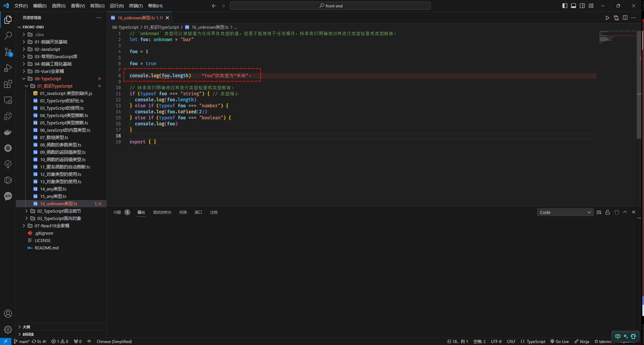Viewport: 644px width, 345px height.
Task: Open the 终端(T) menu
Action: pyautogui.click(x=136, y=6)
